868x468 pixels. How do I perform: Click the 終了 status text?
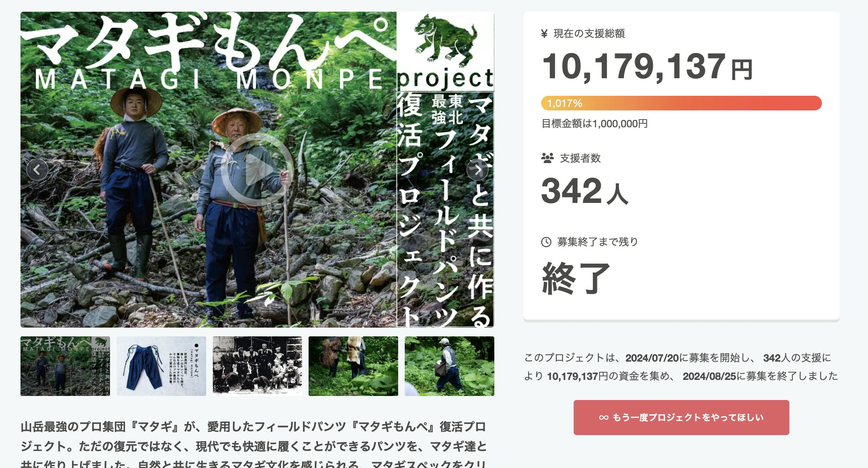pyautogui.click(x=575, y=279)
